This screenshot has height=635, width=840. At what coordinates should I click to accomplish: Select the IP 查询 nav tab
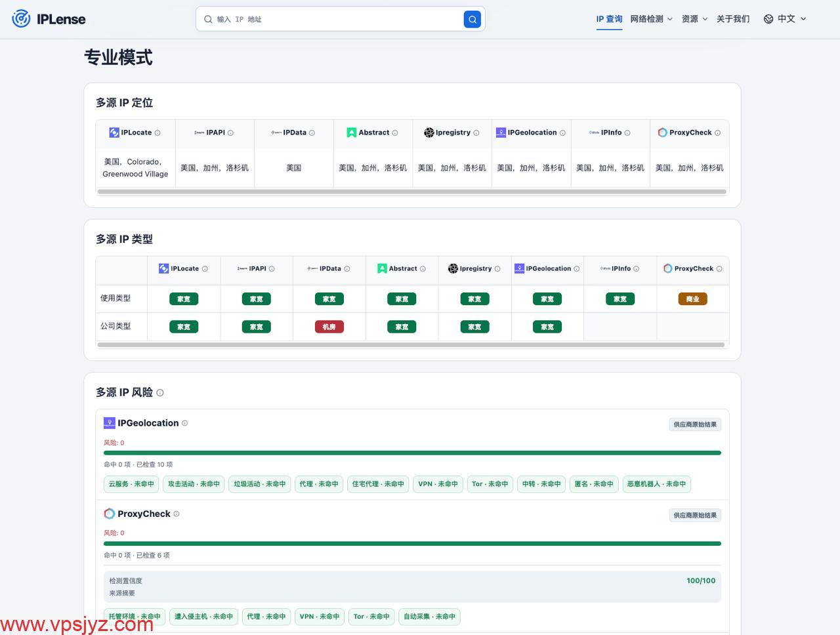tap(609, 19)
